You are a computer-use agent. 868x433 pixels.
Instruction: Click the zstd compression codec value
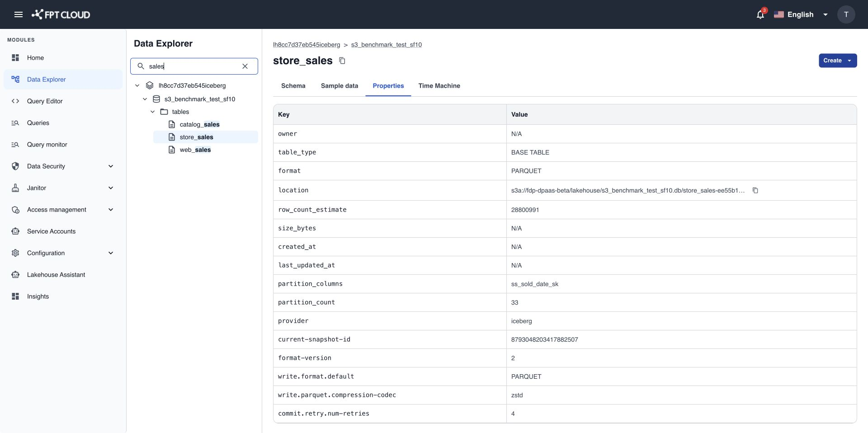coord(517,395)
